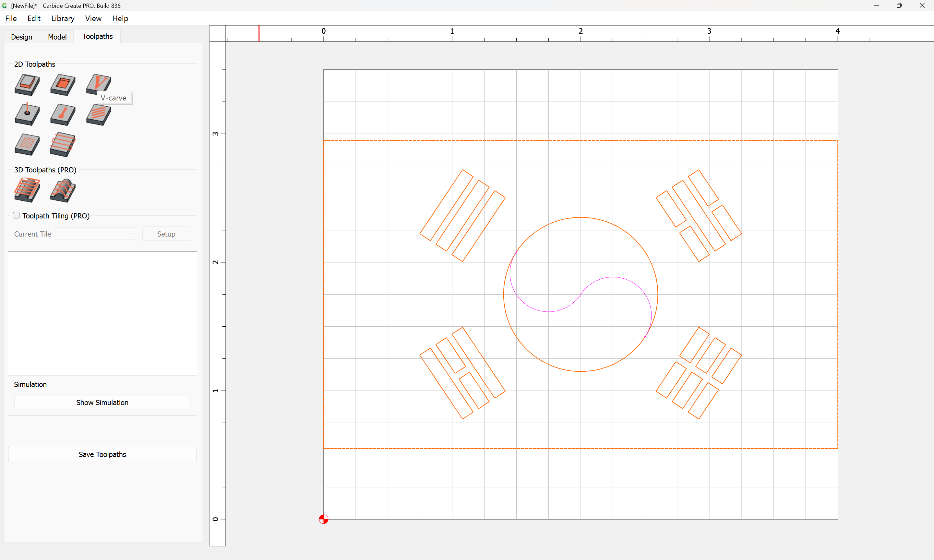Image resolution: width=934 pixels, height=560 pixels.
Task: Open the Current Tile dropdown
Action: click(x=97, y=234)
